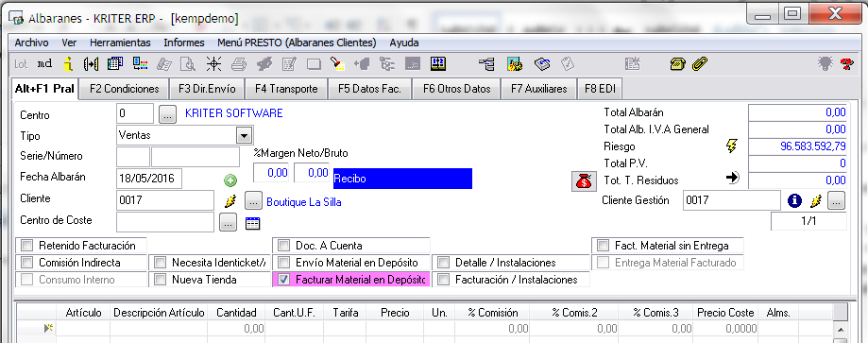Click the Fecha Albarán date field
The width and height of the screenshot is (868, 343).
coord(149,179)
